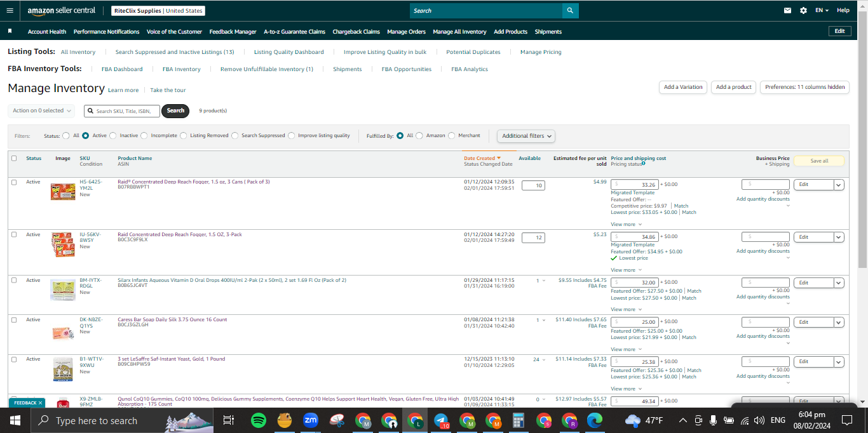Open Microsoft Edge from the taskbar
Image resolution: width=868 pixels, height=433 pixels.
(x=595, y=420)
